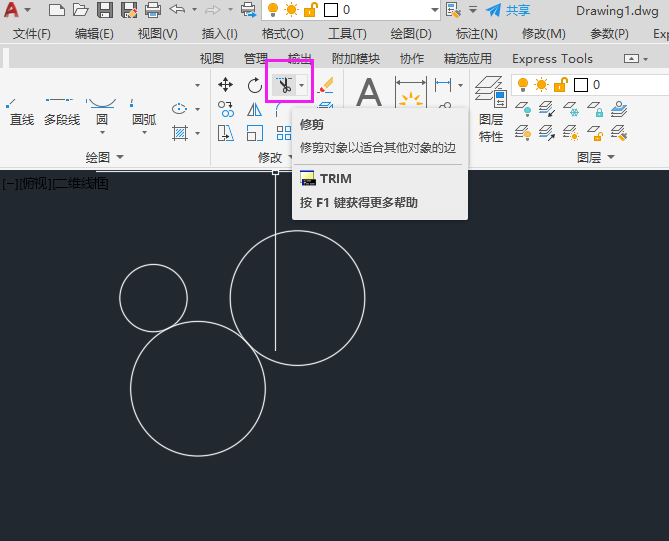Expand the 图层 panel flyout
This screenshot has width=669, height=541.
596,157
